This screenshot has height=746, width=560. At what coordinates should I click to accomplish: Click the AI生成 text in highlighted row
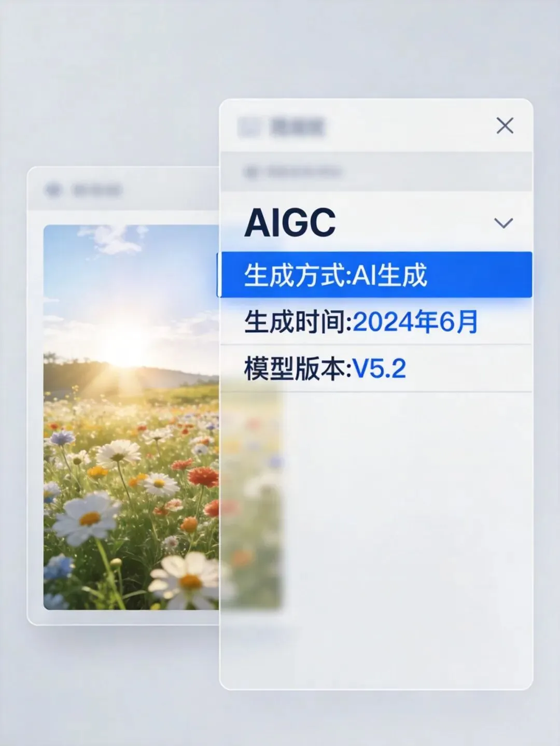(x=389, y=275)
